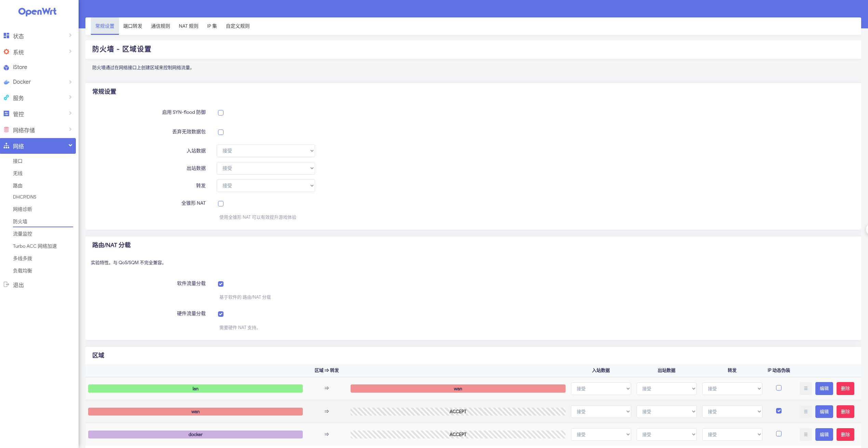Click the 服务 services icon
This screenshot has width=868, height=448.
tap(6, 98)
